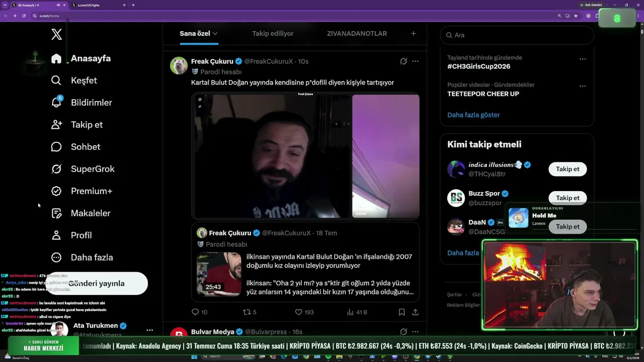Open the purple image in the post

pos(386,156)
